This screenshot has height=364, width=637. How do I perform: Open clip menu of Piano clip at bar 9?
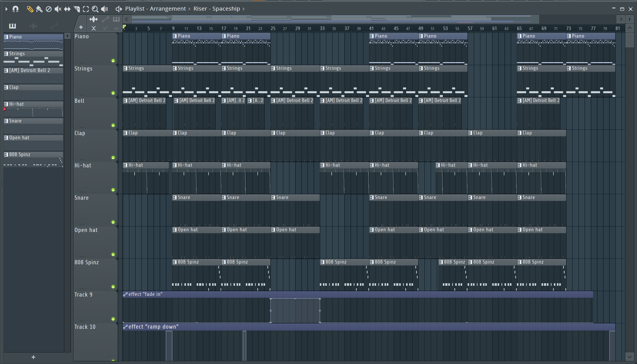coord(175,36)
